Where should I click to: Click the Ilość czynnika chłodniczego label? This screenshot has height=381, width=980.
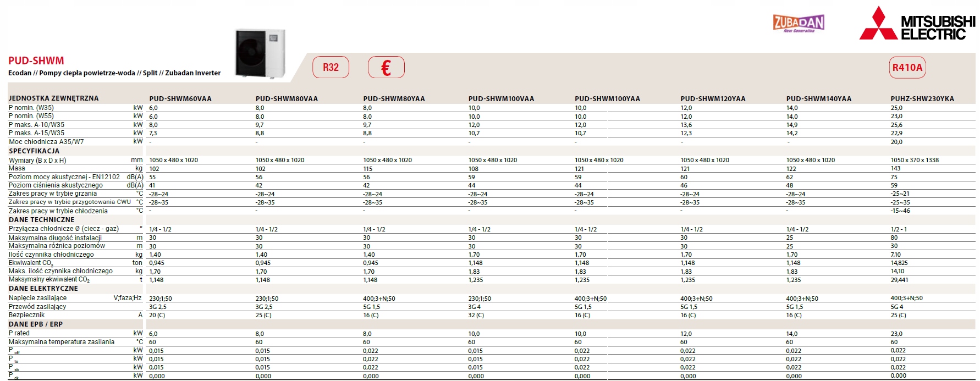tap(51, 255)
